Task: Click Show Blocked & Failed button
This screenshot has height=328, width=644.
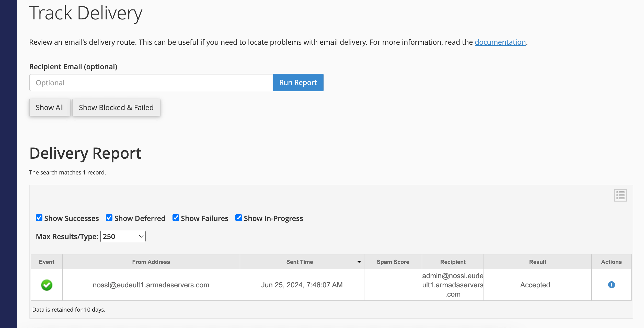Action: click(116, 108)
